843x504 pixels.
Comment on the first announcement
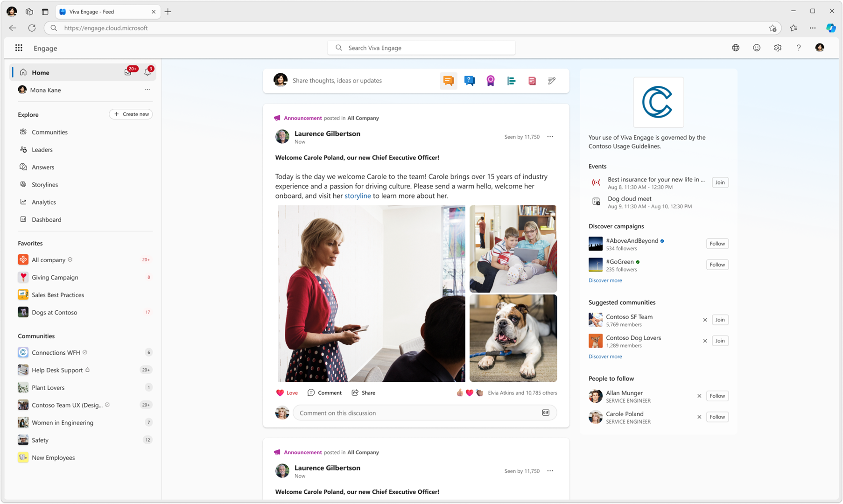324,392
